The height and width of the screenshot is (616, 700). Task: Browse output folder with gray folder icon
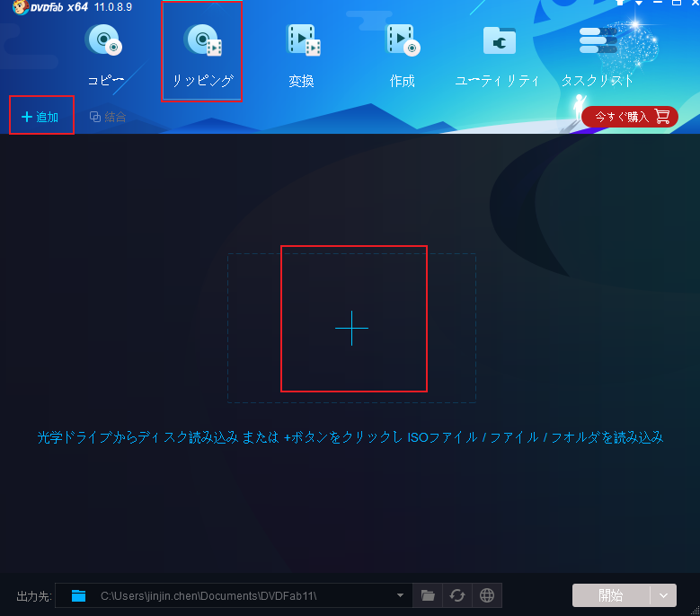pos(428,595)
